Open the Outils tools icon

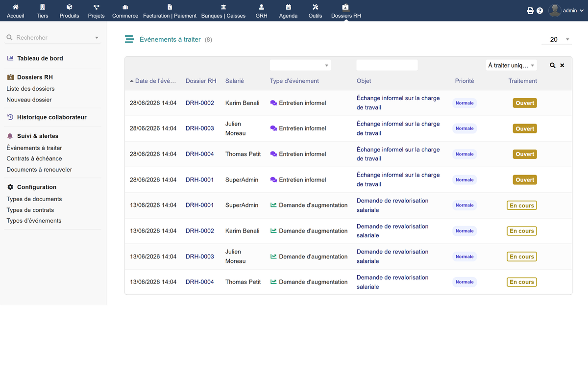(315, 7)
